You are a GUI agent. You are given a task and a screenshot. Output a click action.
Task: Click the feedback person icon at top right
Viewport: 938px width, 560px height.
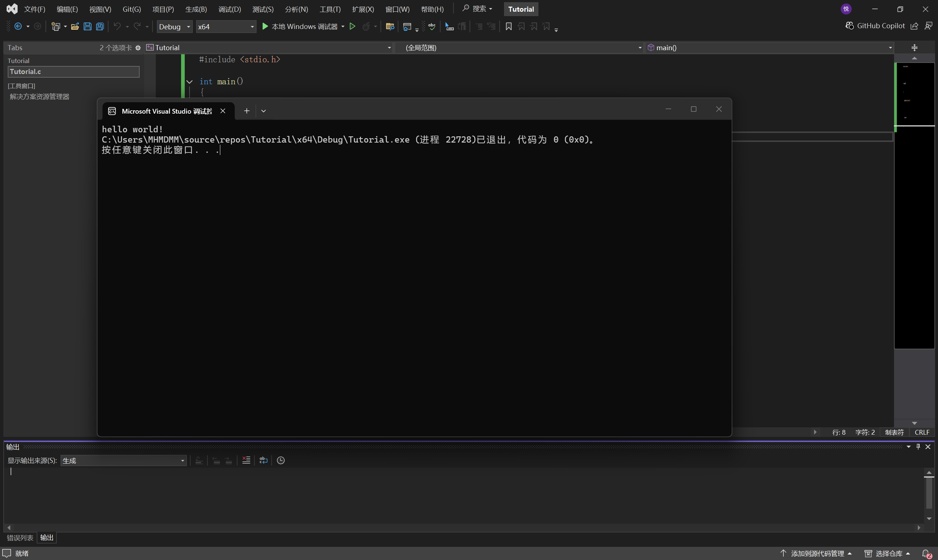tap(928, 26)
